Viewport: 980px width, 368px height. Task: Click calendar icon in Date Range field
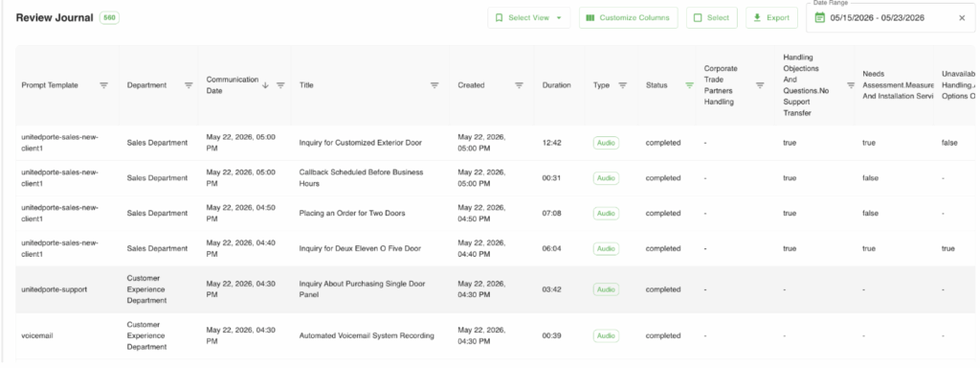tap(820, 17)
